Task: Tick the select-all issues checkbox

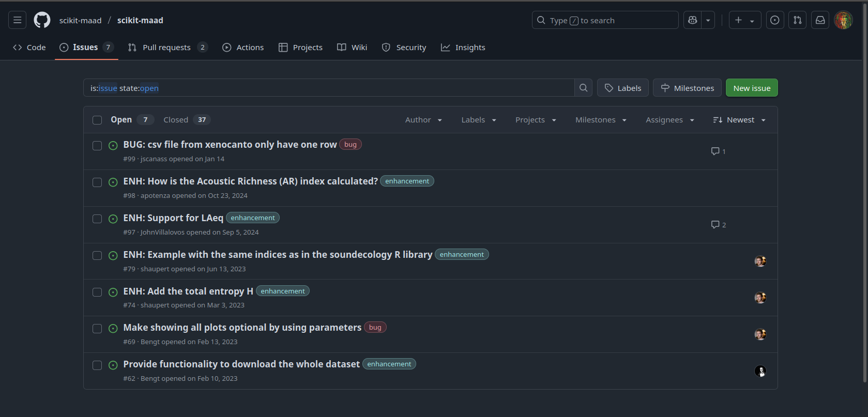Action: 97,120
